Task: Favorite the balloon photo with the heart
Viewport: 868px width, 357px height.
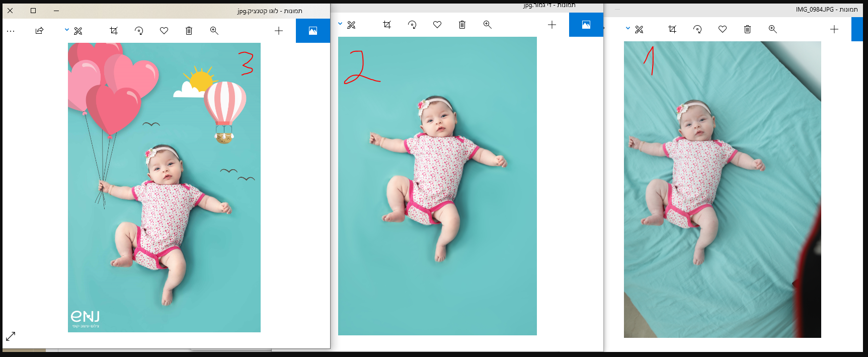Action: (164, 31)
